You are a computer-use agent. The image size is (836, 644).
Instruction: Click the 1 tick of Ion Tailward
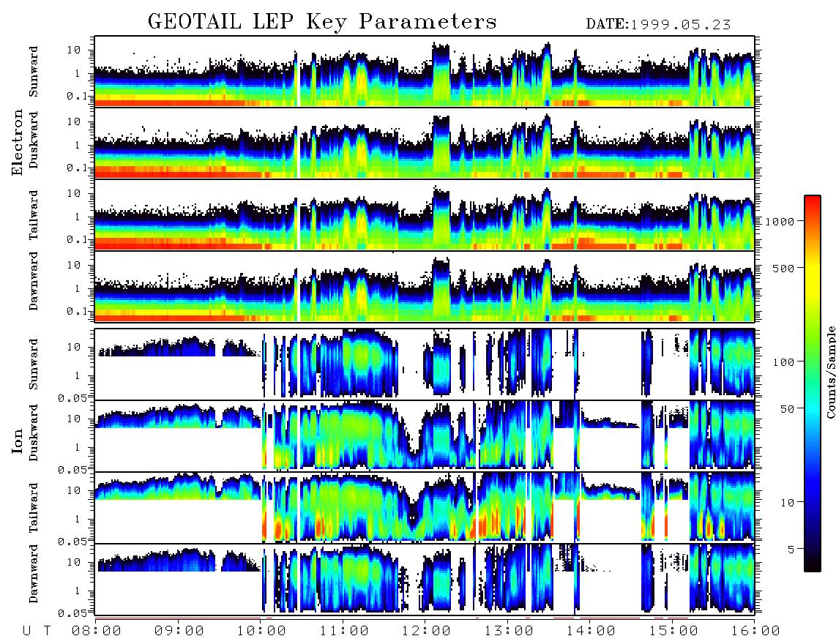[77, 519]
